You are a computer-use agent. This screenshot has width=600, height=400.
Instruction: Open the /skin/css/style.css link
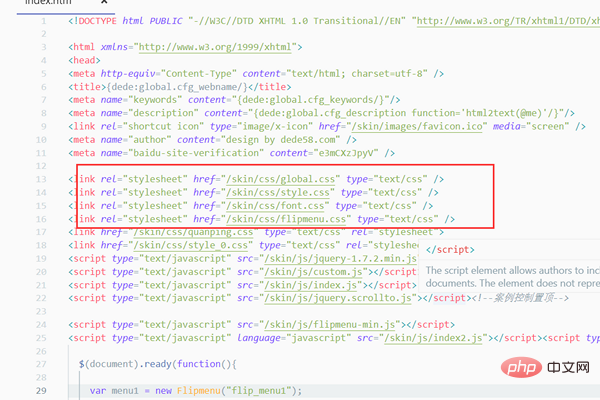coord(278,193)
